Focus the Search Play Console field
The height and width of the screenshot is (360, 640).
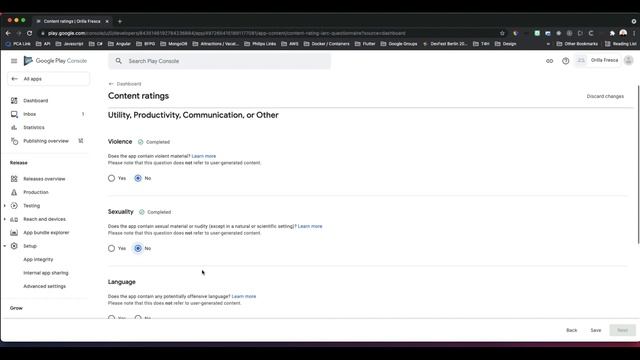pyautogui.click(x=220, y=61)
